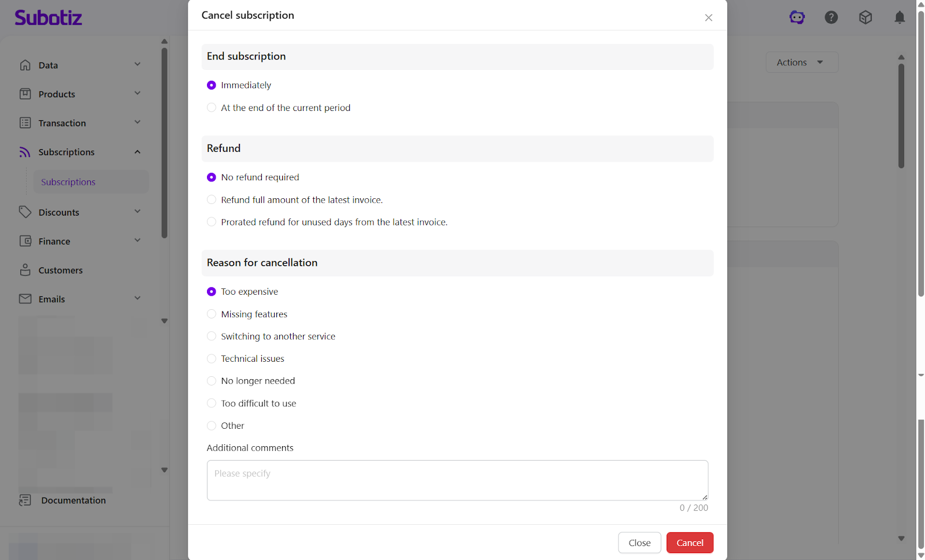Click the cube package icon in header
The height and width of the screenshot is (560, 925).
(865, 17)
